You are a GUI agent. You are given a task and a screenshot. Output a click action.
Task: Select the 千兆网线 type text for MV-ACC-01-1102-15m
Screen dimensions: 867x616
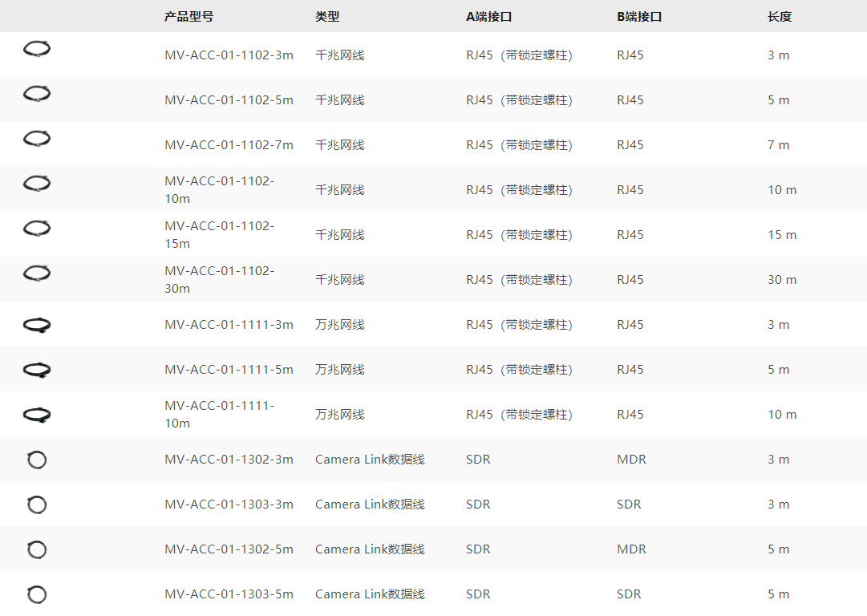pos(338,234)
